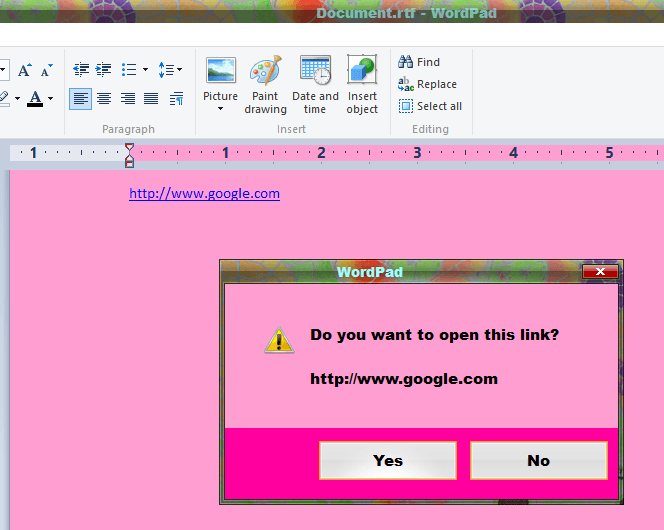Click No to cancel opening link
This screenshot has height=530, width=664.
(539, 461)
